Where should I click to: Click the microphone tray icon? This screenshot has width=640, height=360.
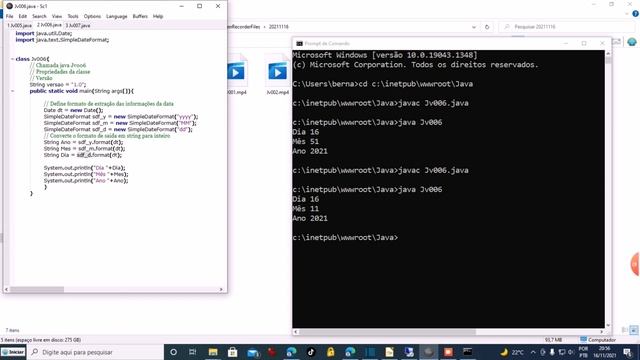pos(552,352)
